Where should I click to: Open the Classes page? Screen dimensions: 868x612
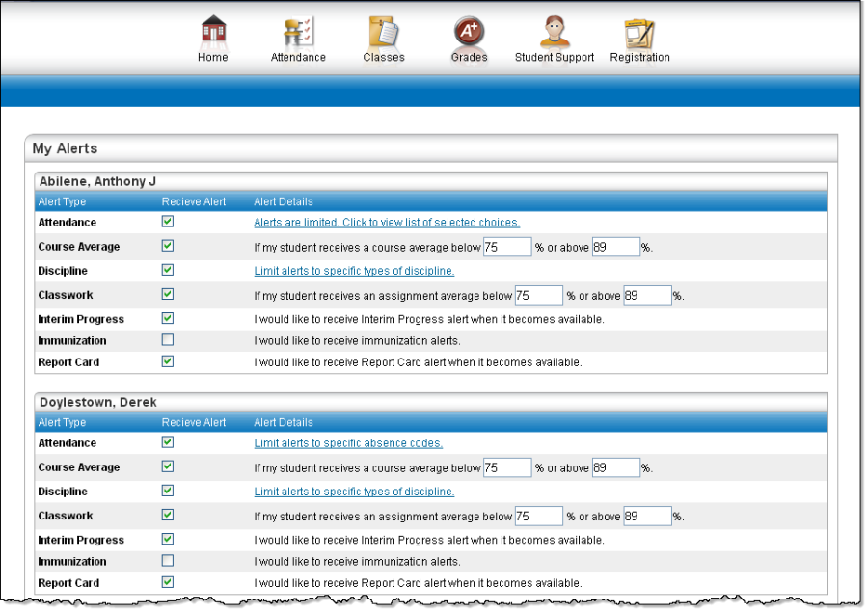click(383, 34)
